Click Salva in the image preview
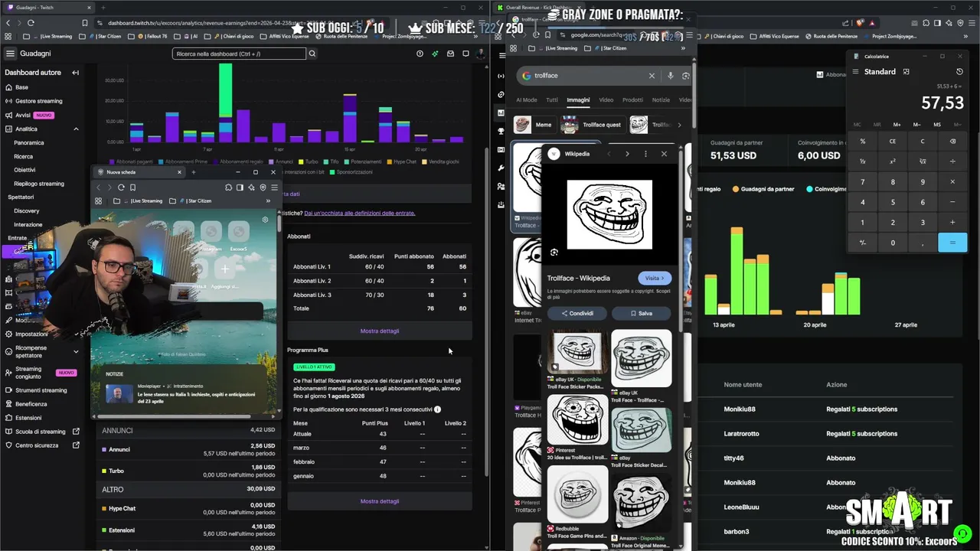 tap(642, 313)
